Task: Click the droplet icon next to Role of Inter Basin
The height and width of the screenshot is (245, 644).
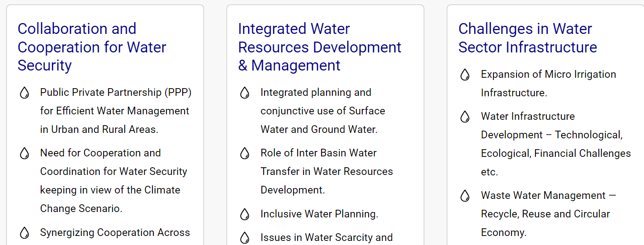Action: click(245, 154)
